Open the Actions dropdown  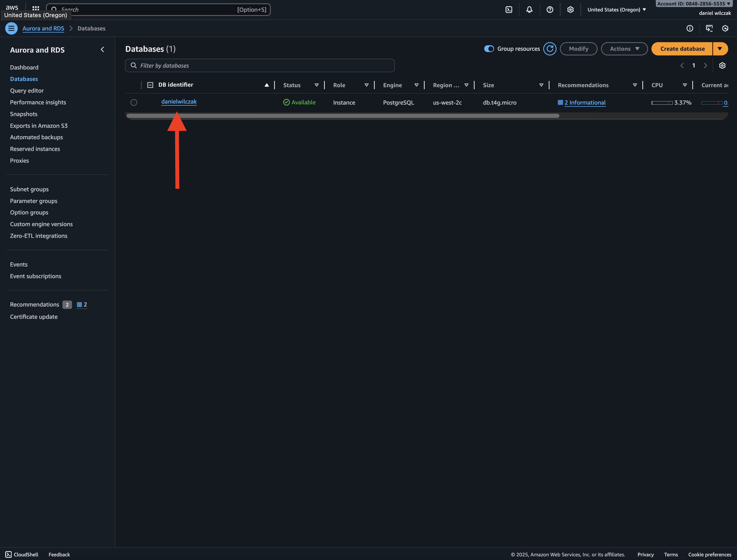pyautogui.click(x=624, y=49)
